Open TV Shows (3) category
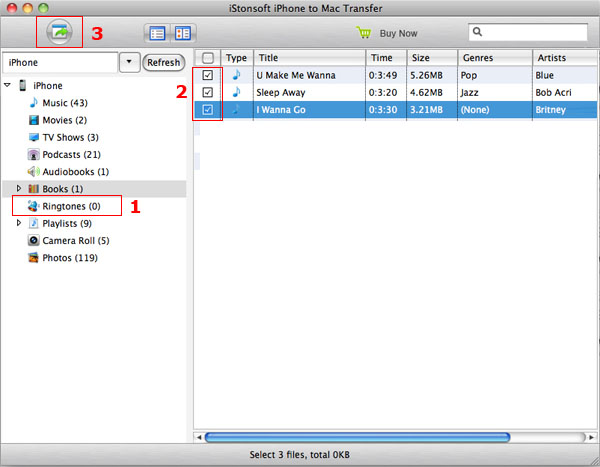The image size is (600, 467). 70,137
